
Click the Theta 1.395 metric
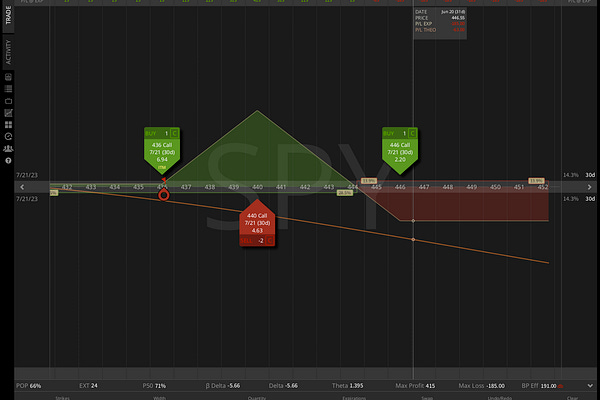pos(347,386)
